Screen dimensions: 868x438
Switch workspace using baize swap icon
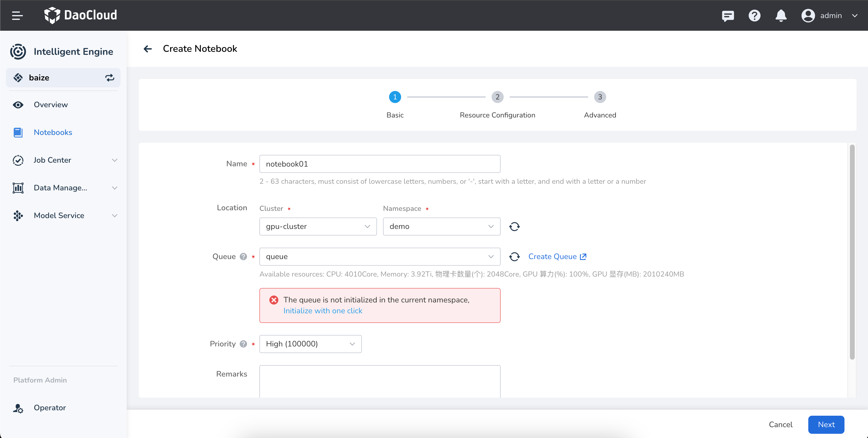[109, 78]
